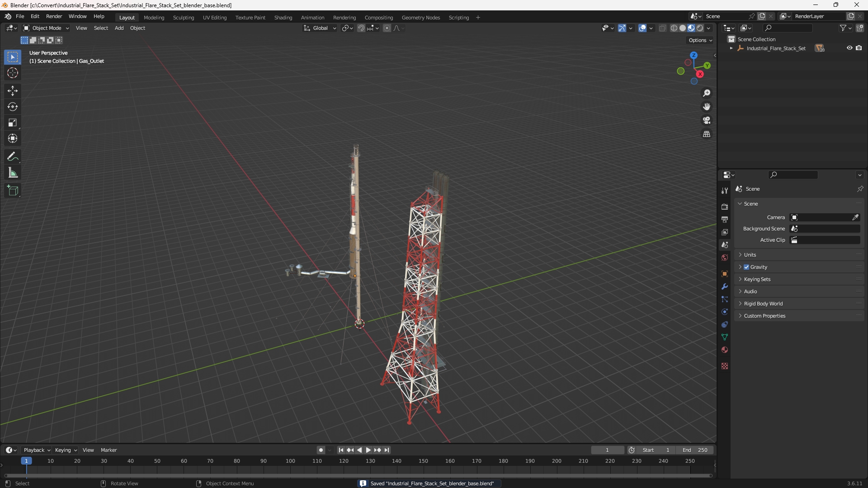Open the Render menu
Screen dimensions: 868x488
54,16
